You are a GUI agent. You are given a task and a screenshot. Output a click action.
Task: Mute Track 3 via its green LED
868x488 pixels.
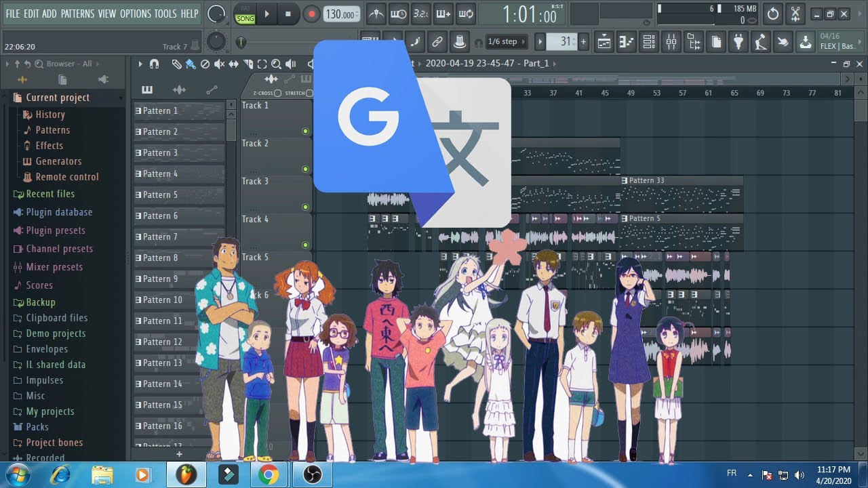pyautogui.click(x=305, y=207)
